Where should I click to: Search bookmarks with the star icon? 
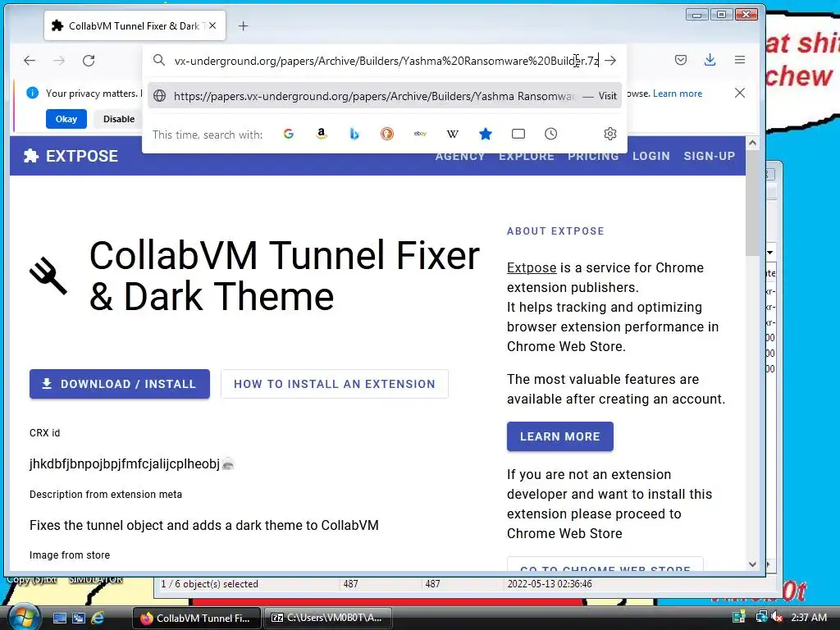[x=486, y=134]
